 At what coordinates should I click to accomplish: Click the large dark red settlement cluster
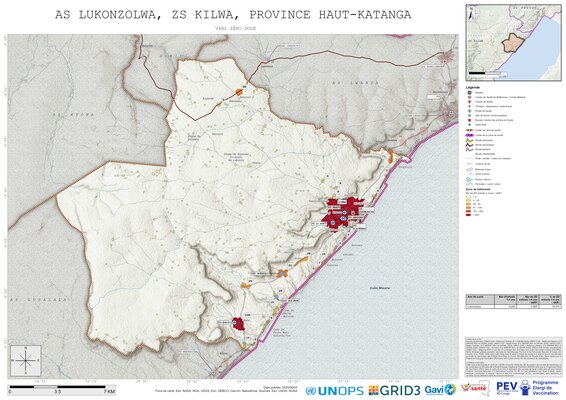click(x=342, y=213)
